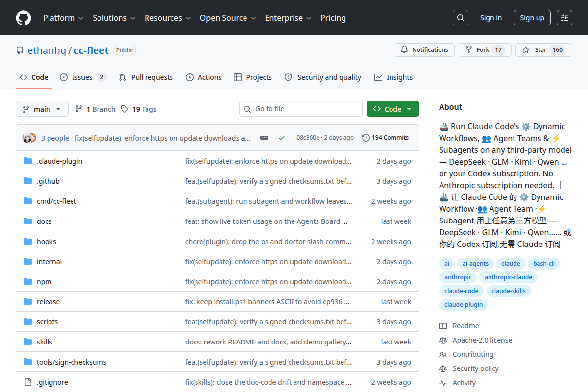
Task: Click the Sign in link
Action: [x=491, y=18]
